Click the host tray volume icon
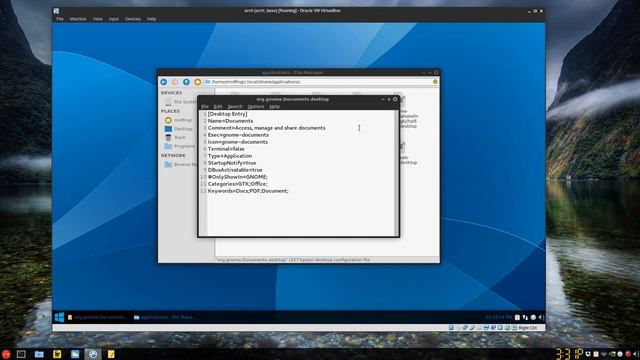 click(636, 354)
